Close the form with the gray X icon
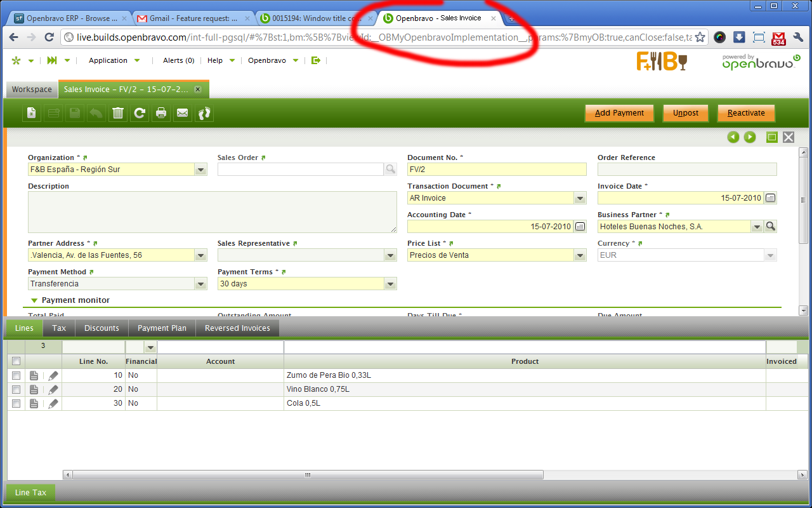This screenshot has height=508, width=812. click(x=789, y=137)
